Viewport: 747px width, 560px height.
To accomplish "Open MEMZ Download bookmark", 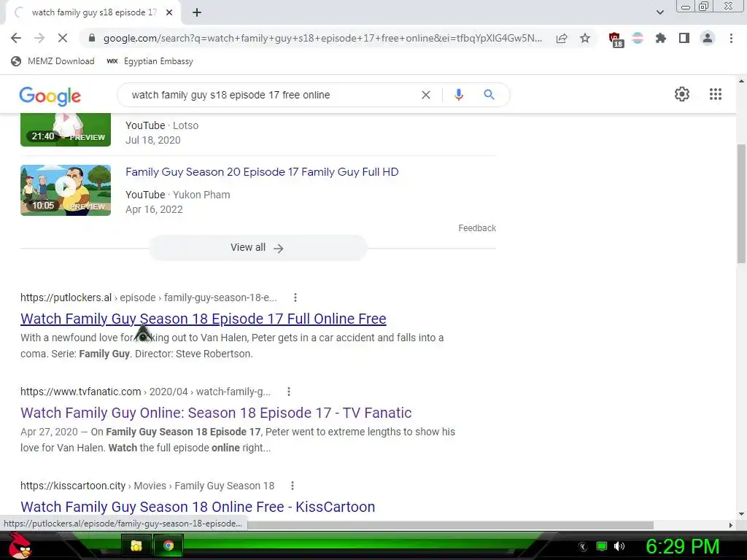I will tap(53, 61).
